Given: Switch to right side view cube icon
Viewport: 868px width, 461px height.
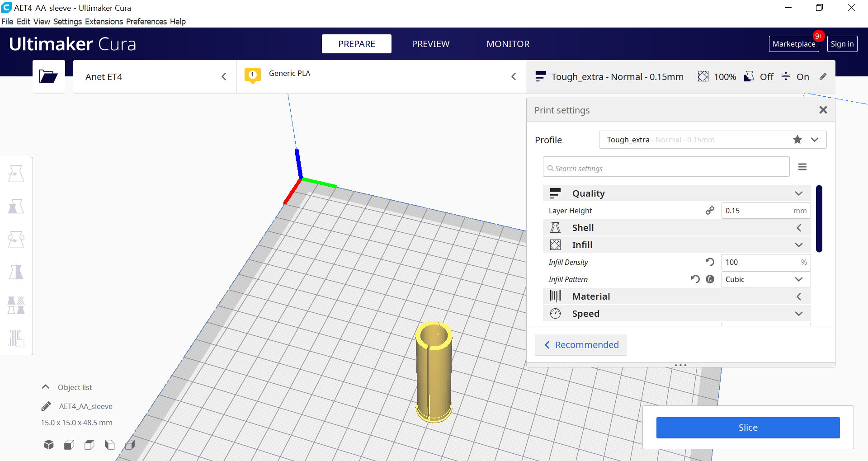Looking at the screenshot, I should click(130, 445).
